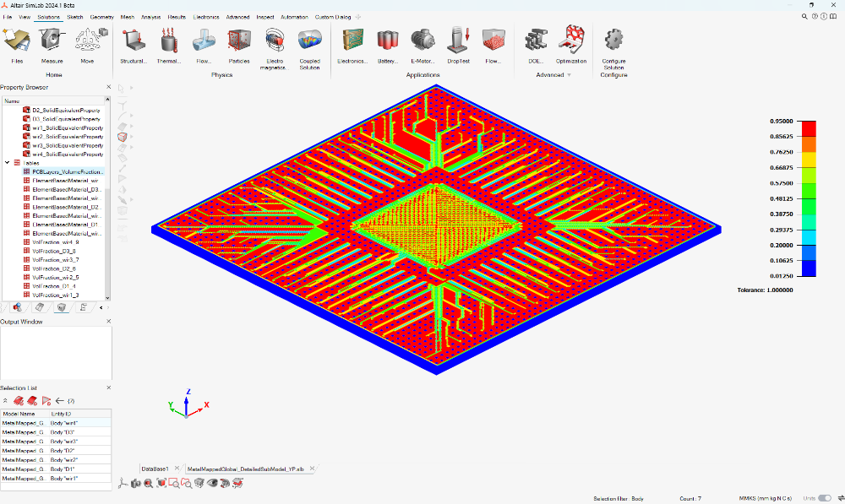Image resolution: width=845 pixels, height=504 pixels.
Task: Toggle the Units switch in status bar
Action: tap(825, 498)
